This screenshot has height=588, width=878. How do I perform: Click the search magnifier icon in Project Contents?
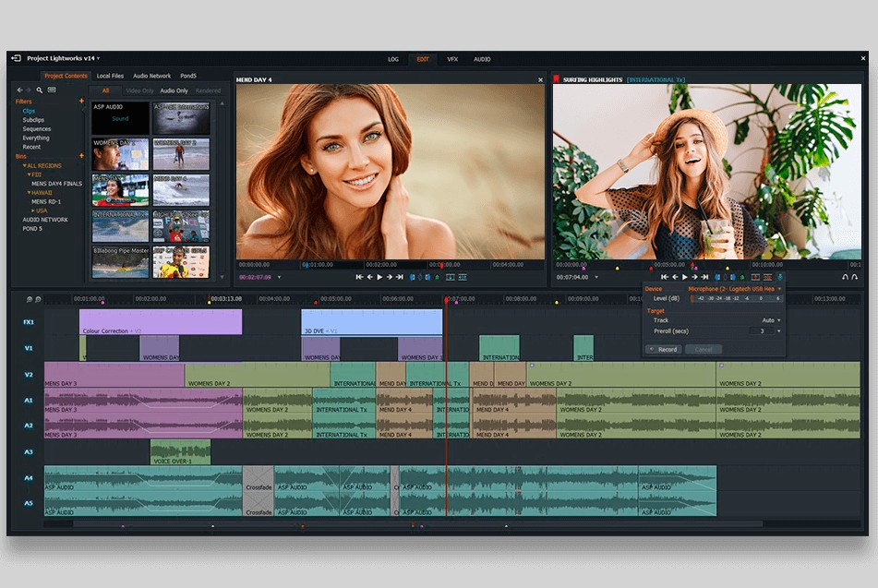point(38,90)
